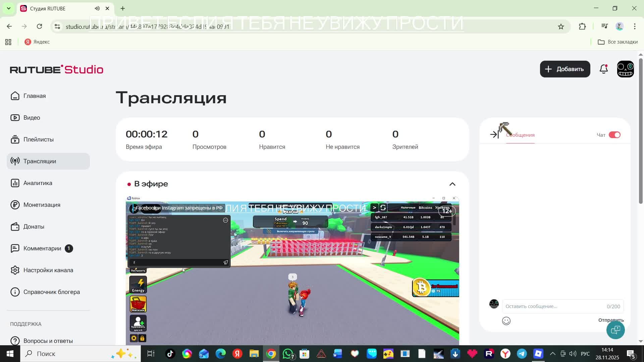Open the tab search dropdown arrow

click(x=9, y=8)
